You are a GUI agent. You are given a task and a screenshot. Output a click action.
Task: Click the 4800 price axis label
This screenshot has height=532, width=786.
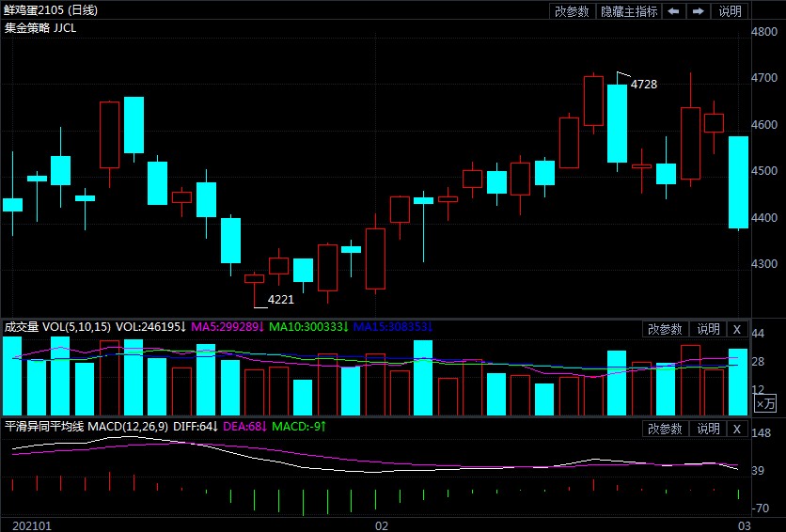[x=764, y=32]
